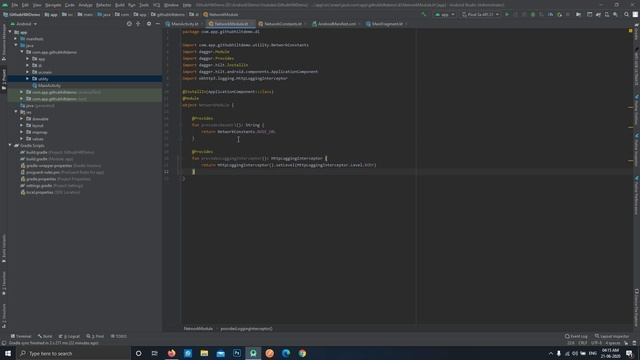640x360 pixels.
Task: Open Task View on the taskbar
Action: (155, 353)
